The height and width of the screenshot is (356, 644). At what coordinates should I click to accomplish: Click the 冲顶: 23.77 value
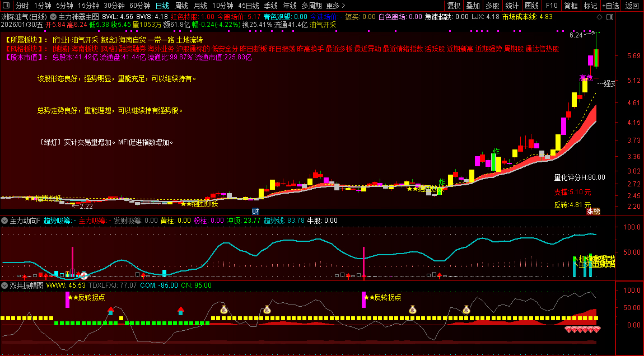pyautogui.click(x=244, y=221)
